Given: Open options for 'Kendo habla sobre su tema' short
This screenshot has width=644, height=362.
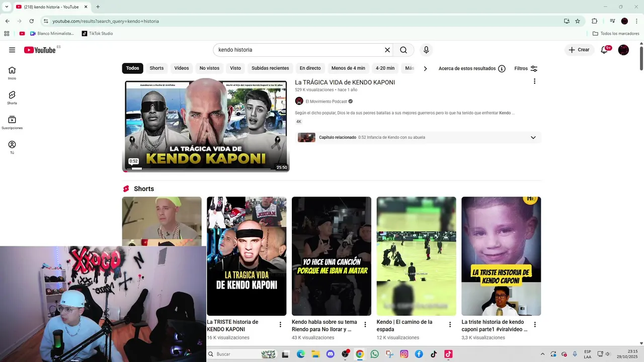Looking at the screenshot, I should coord(365,325).
